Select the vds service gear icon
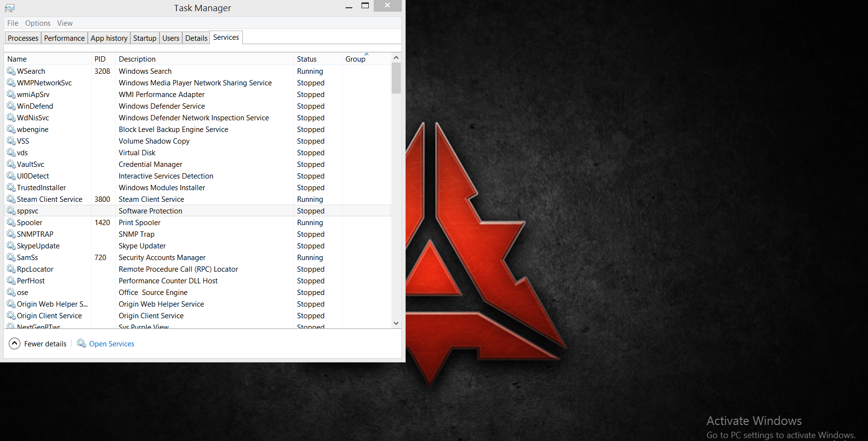 pyautogui.click(x=11, y=152)
